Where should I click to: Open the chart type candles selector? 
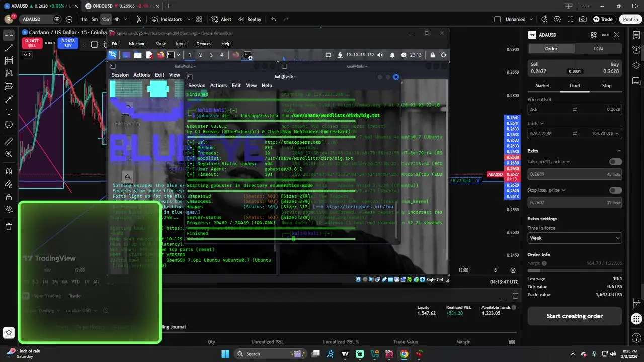tap(139, 19)
